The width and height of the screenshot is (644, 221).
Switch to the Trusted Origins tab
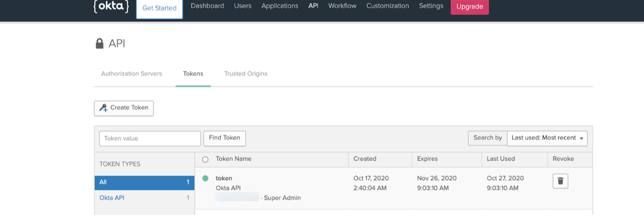(246, 74)
